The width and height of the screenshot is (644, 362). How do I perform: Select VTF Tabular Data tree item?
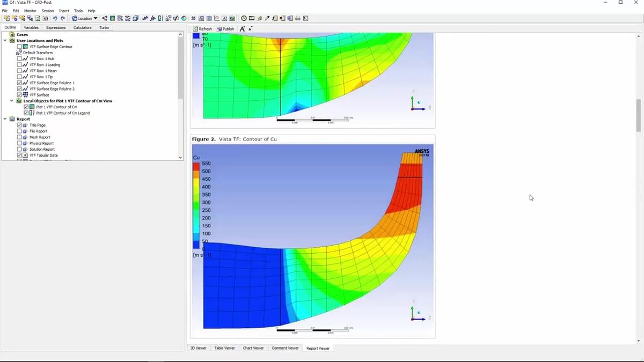pyautogui.click(x=43, y=156)
